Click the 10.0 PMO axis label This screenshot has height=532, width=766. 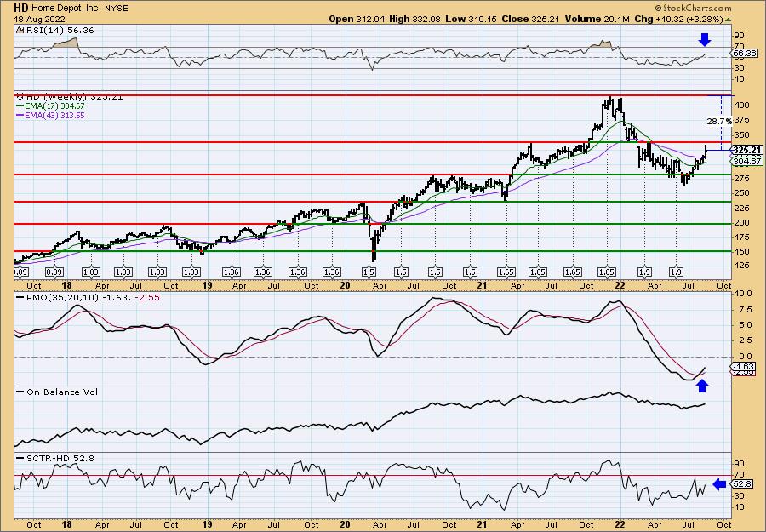[x=743, y=294]
